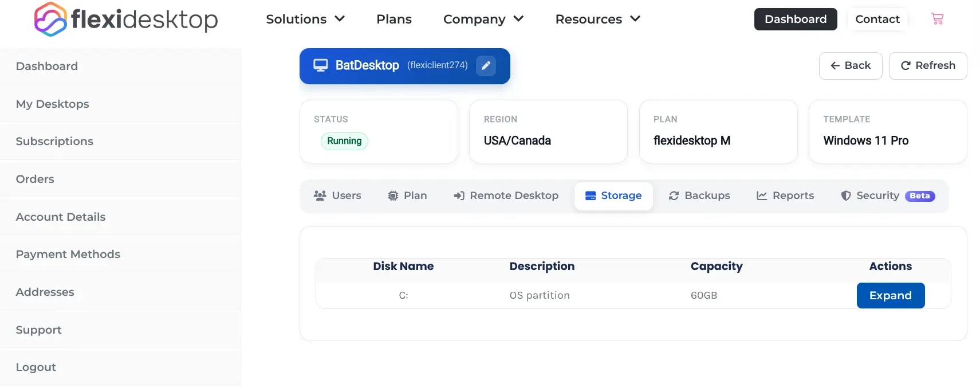The image size is (980, 391).
Task: Click the 60GB capacity cell
Action: coord(704,295)
